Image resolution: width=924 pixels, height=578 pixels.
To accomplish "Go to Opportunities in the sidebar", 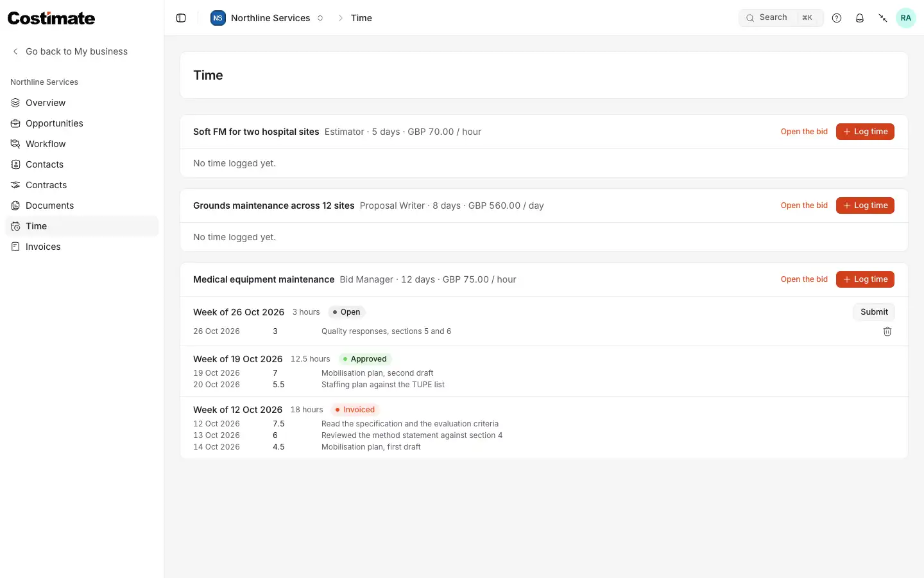I will pyautogui.click(x=82, y=123).
